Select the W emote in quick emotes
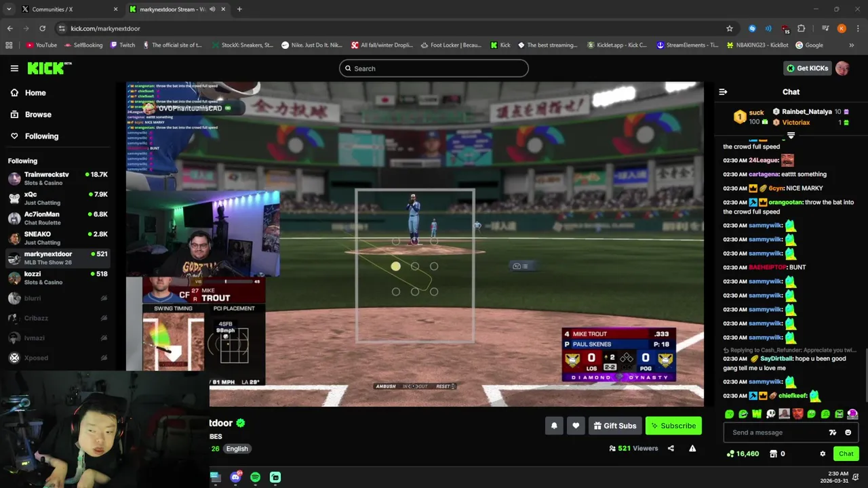Viewport: 868px width, 488px height. [757, 414]
